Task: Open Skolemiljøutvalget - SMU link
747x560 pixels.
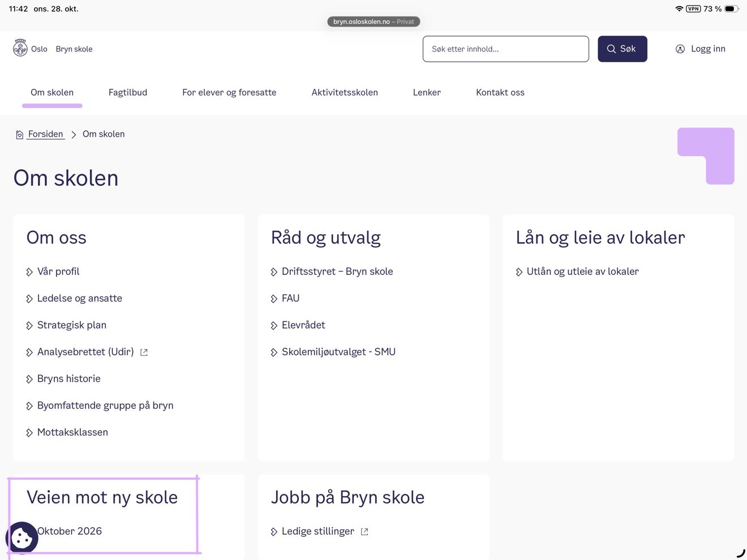Action: (x=338, y=352)
